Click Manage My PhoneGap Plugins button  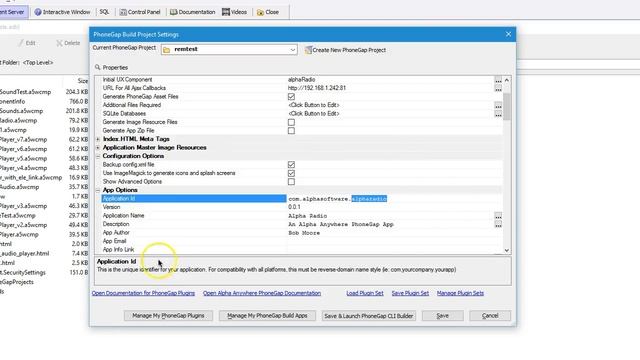click(x=168, y=316)
